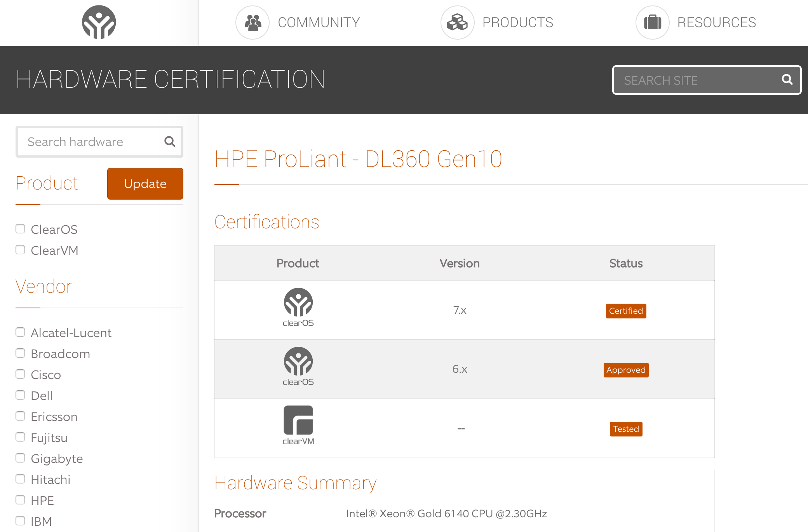Enable the Alcatel-Lucent vendor filter

point(20,332)
